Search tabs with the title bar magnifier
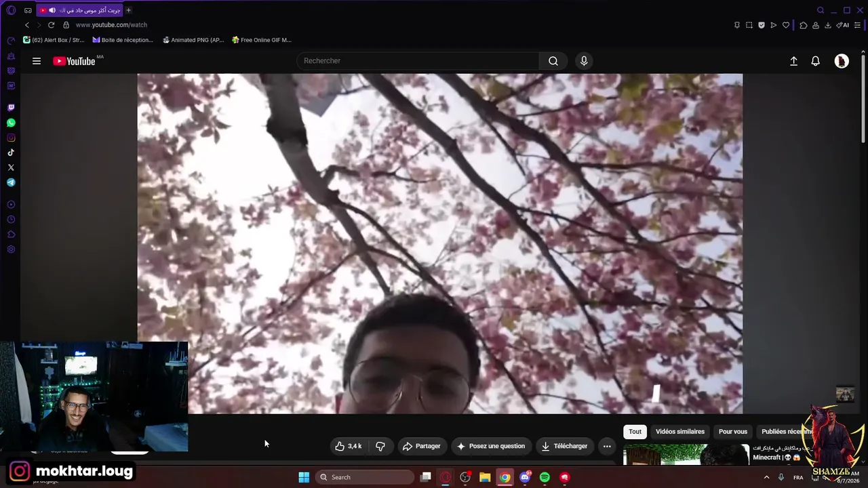This screenshot has width=868, height=488. 821,10
